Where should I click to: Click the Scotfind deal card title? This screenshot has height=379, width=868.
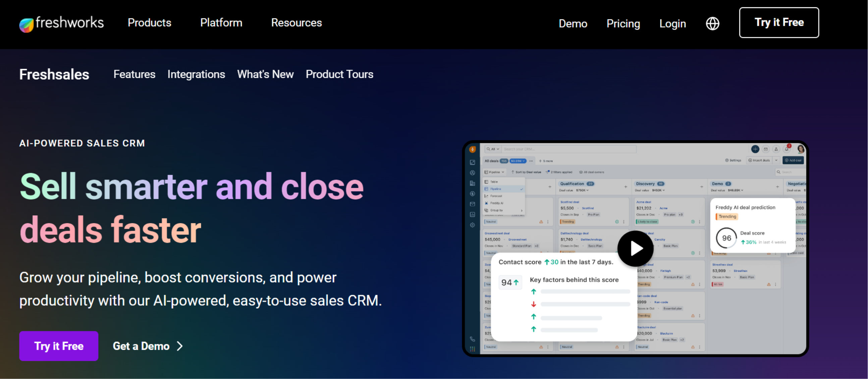[569, 202]
